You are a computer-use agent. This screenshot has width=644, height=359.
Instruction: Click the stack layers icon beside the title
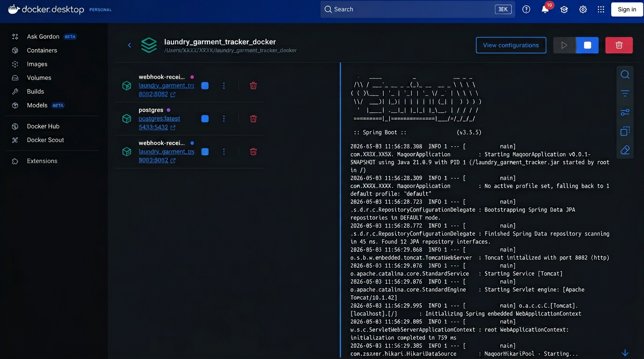click(149, 45)
